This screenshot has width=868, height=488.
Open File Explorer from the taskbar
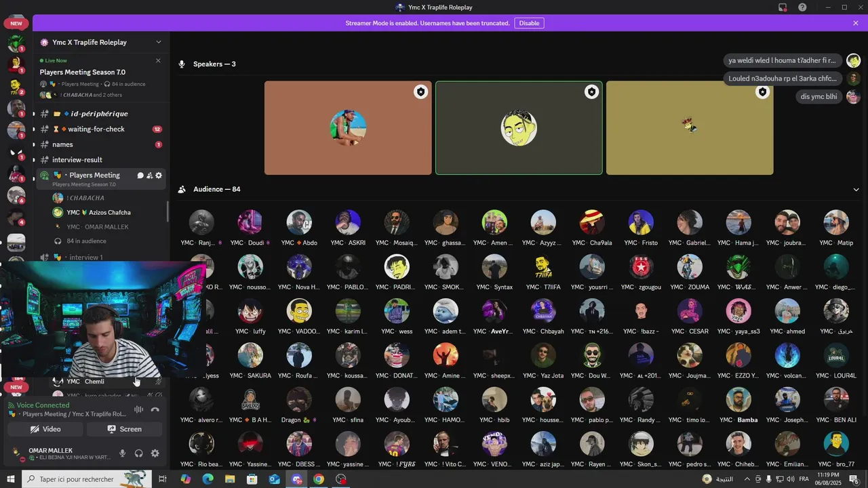(x=230, y=479)
